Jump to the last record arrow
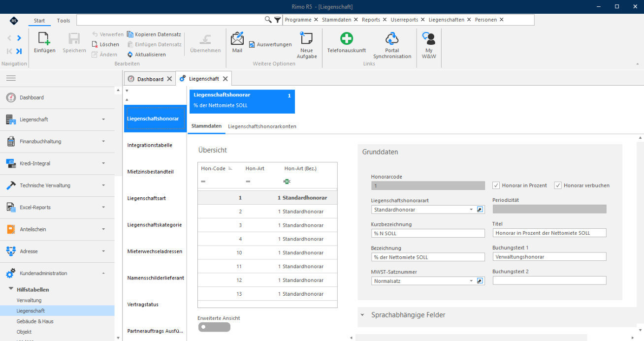The image size is (644, 341). (x=19, y=51)
